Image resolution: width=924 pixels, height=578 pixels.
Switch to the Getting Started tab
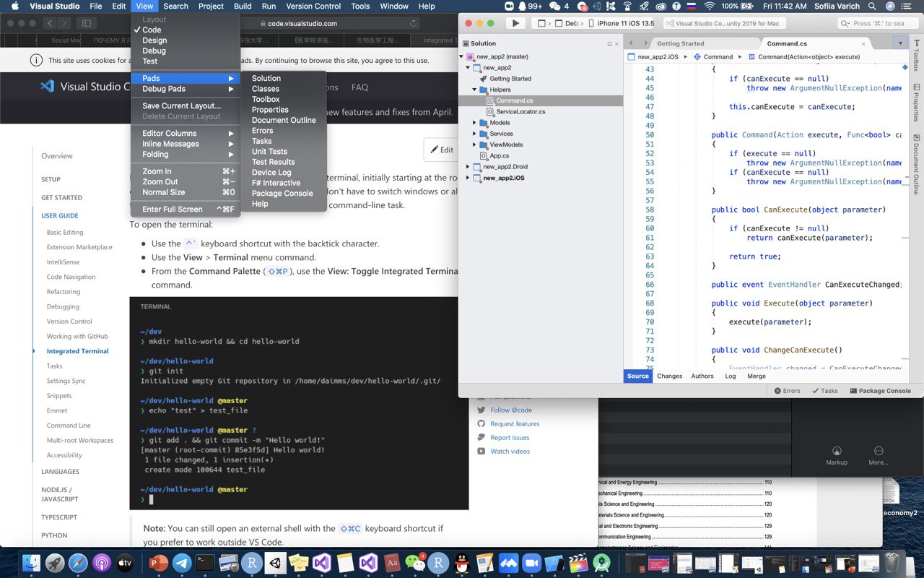(681, 43)
